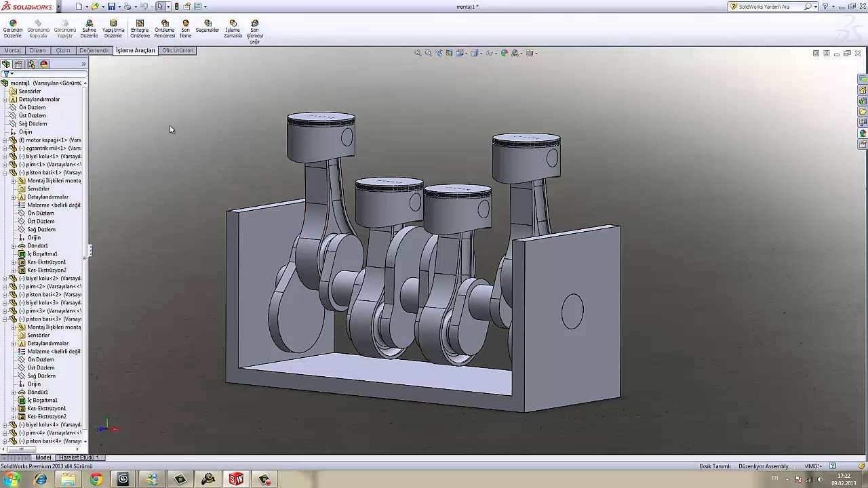Open File Explorer folder in task pane
Screen dimensions: 868x488
[863, 112]
